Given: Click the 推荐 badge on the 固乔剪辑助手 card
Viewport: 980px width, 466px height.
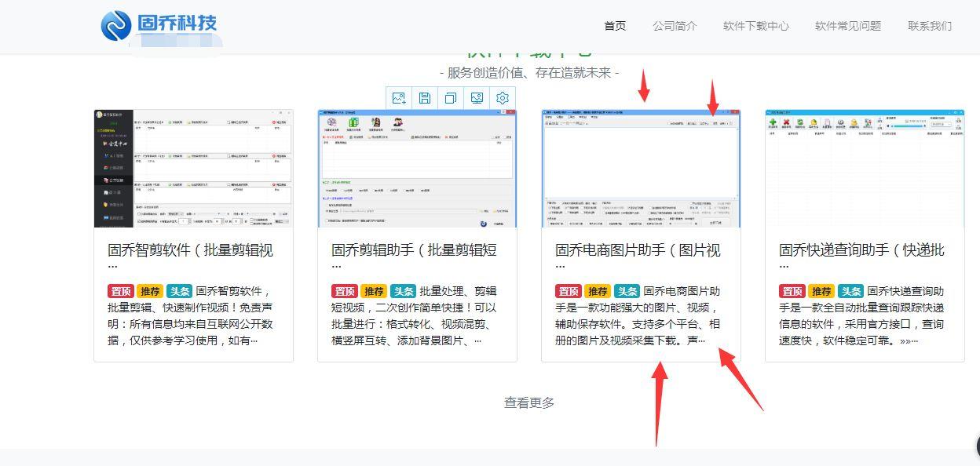Looking at the screenshot, I should pos(374,291).
